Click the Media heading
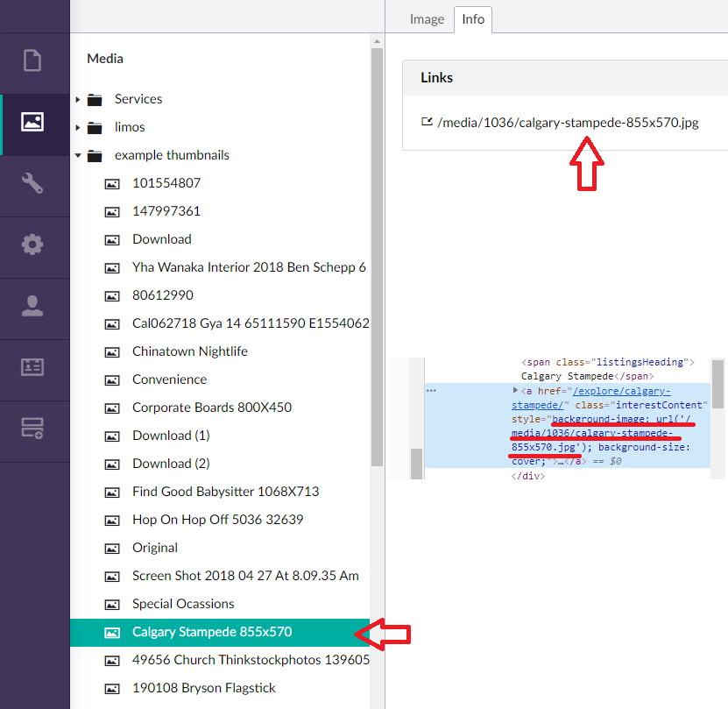The width and height of the screenshot is (728, 709). click(x=105, y=59)
